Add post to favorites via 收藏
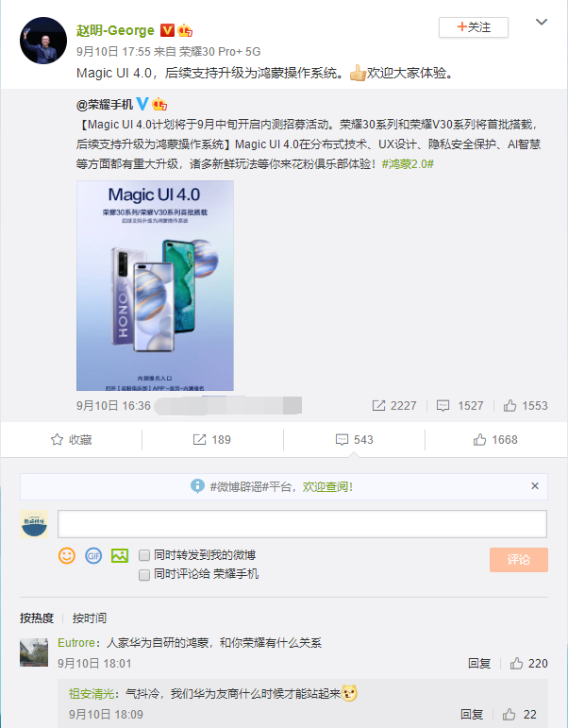The image size is (568, 728). point(71,440)
